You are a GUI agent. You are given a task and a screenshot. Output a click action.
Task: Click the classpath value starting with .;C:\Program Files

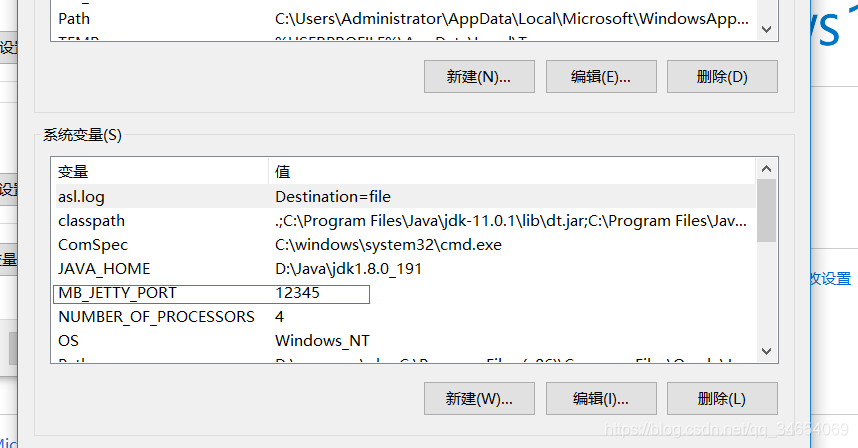pos(511,220)
